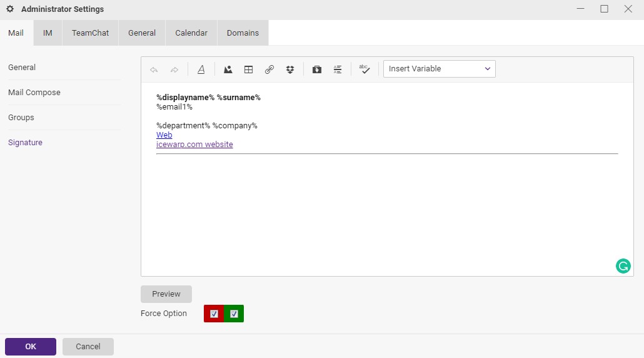
Task: Click the icewarp.com website link
Action: tap(194, 145)
